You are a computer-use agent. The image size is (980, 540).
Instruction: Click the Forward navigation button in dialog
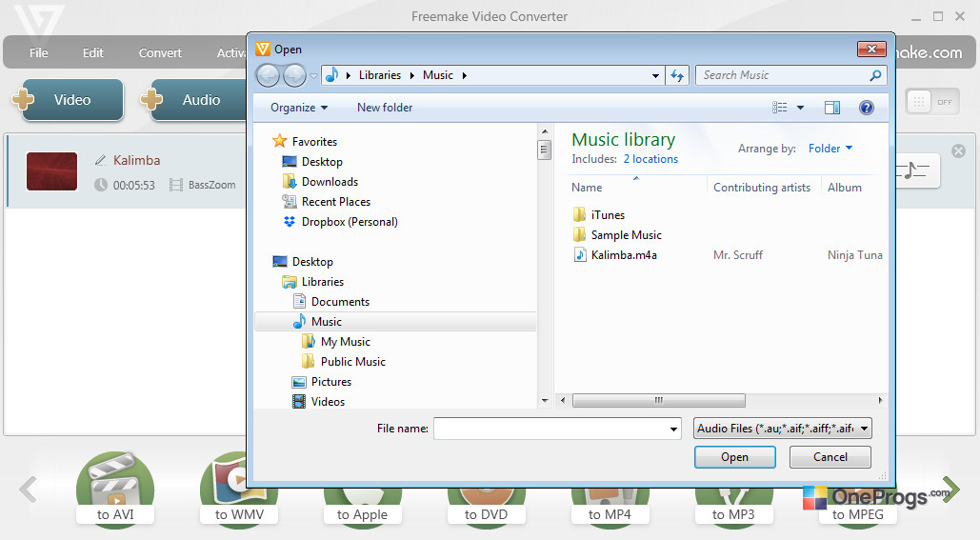(x=294, y=75)
